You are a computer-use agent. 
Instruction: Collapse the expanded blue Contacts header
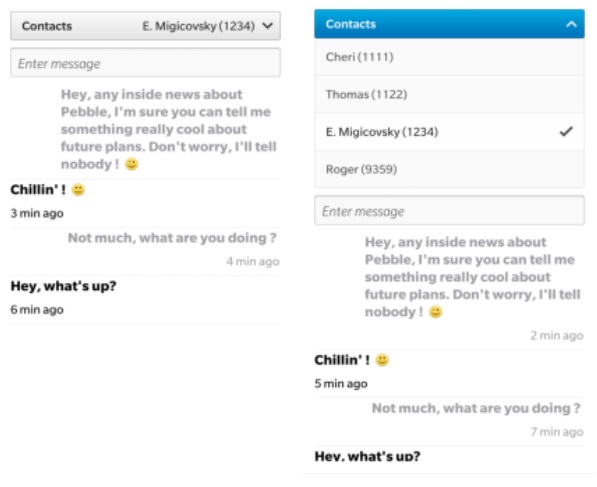click(449, 24)
